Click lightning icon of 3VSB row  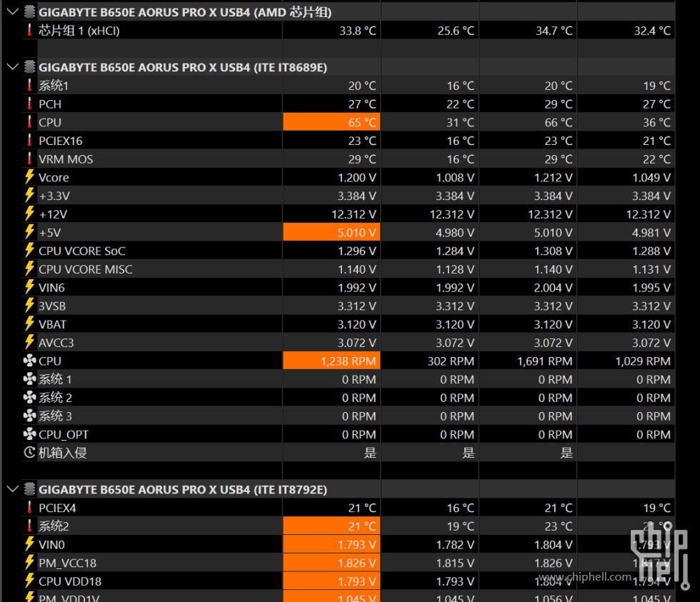pyautogui.click(x=29, y=305)
